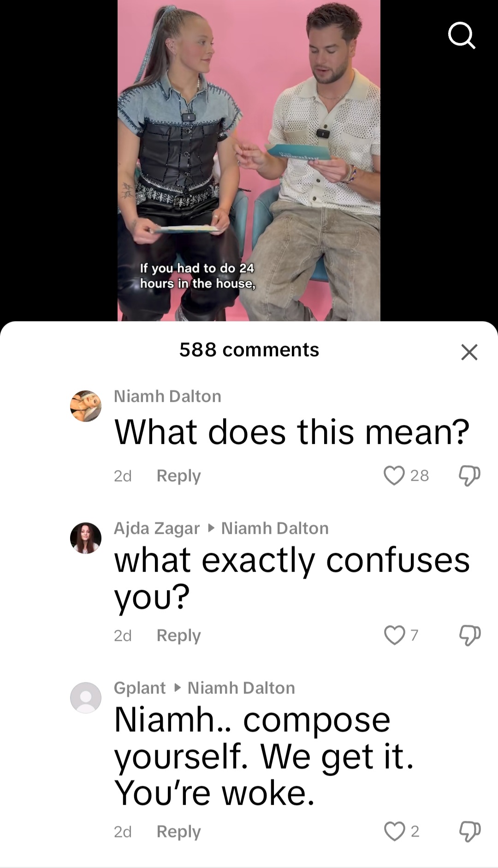Like Gplant's reply
This screenshot has height=868, width=498.
pos(394,831)
